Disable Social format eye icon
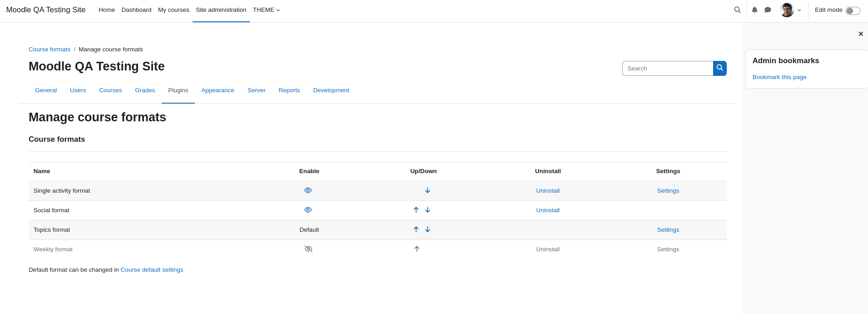The height and width of the screenshot is (314, 868). point(308,210)
